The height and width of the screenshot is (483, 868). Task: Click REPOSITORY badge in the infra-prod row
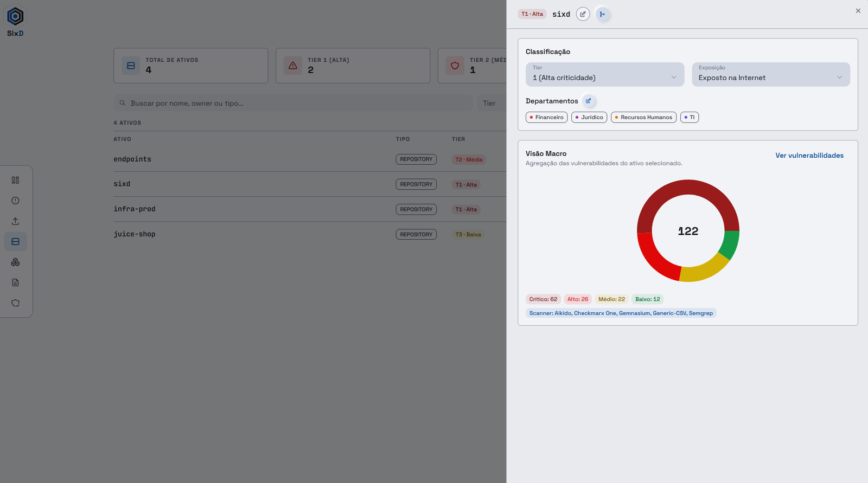point(416,209)
